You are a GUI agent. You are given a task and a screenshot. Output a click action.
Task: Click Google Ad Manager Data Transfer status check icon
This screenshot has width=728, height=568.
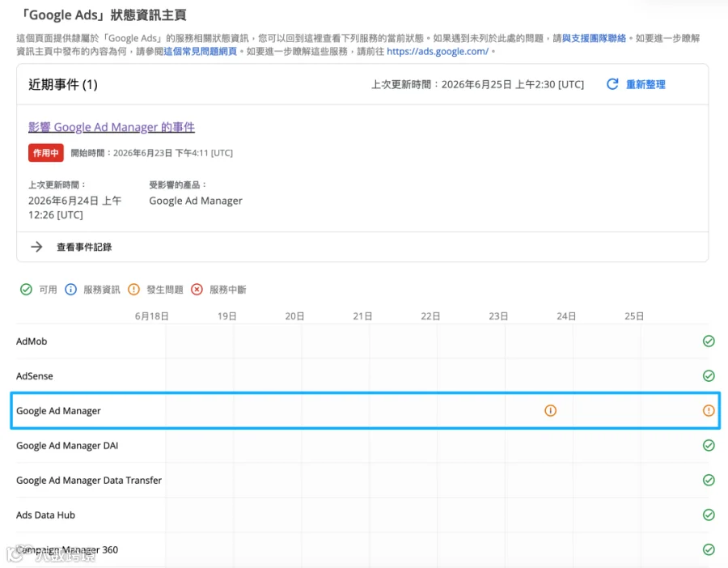(x=709, y=480)
